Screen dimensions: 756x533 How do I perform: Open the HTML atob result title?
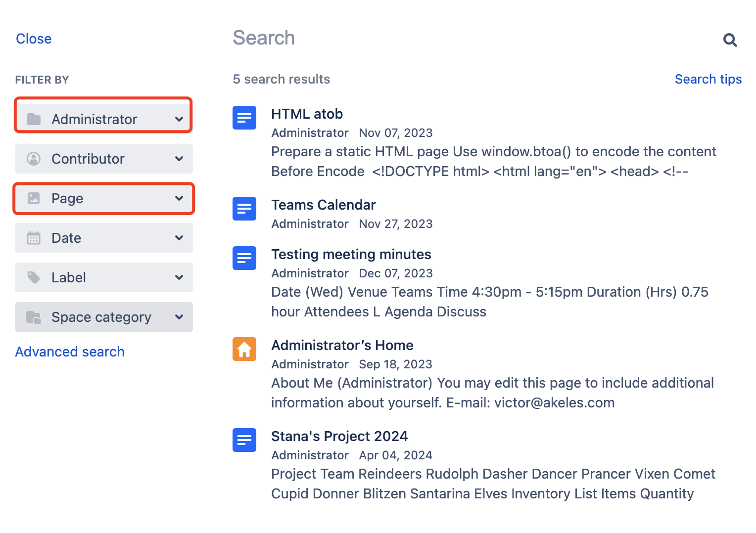307,114
